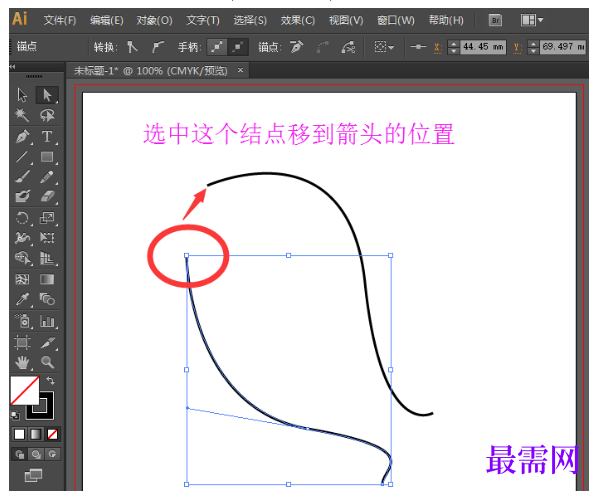598x491 pixels.
Task: Click the white Fill color swatch
Action: 25,391
